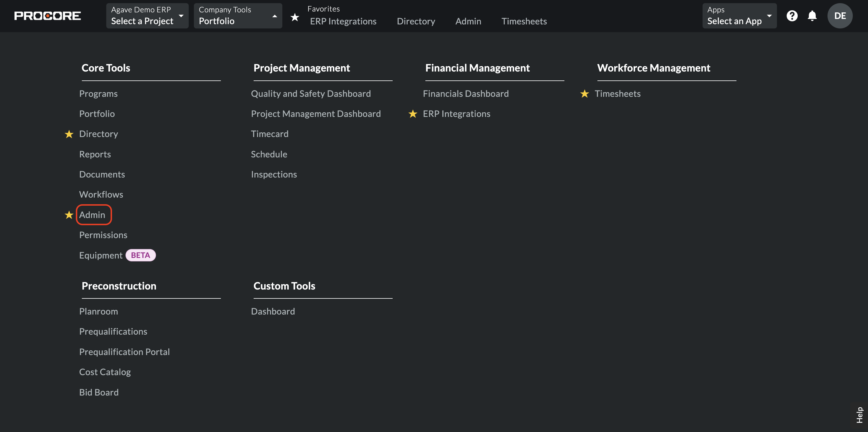Open Permissions tool
This screenshot has height=432, width=868.
[103, 235]
